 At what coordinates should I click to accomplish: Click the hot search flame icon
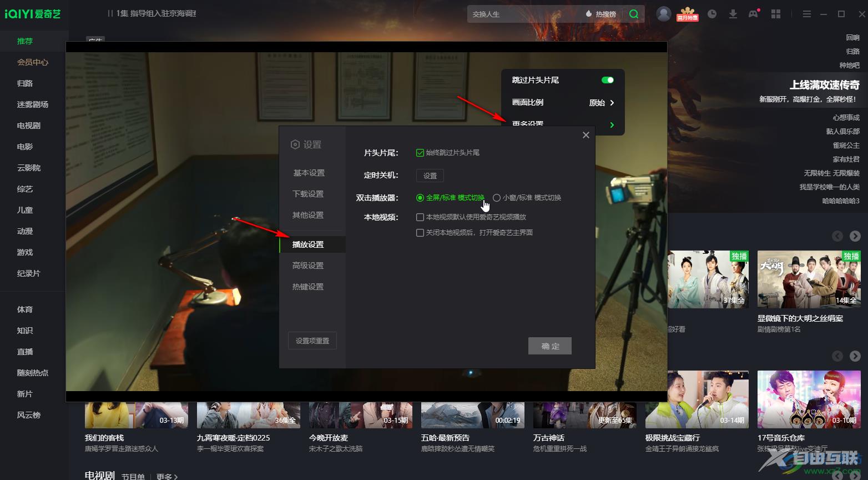pos(588,14)
